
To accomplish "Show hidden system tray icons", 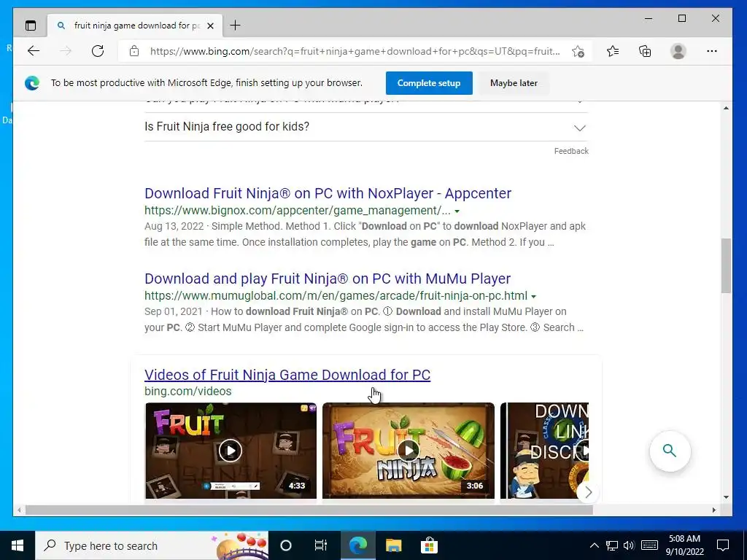I will [594, 545].
